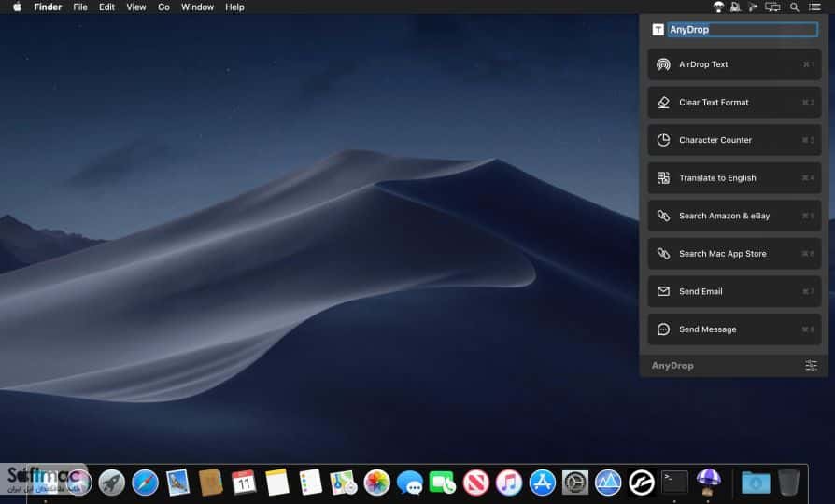Choose Translate to English
835x504 pixels.
coord(734,177)
